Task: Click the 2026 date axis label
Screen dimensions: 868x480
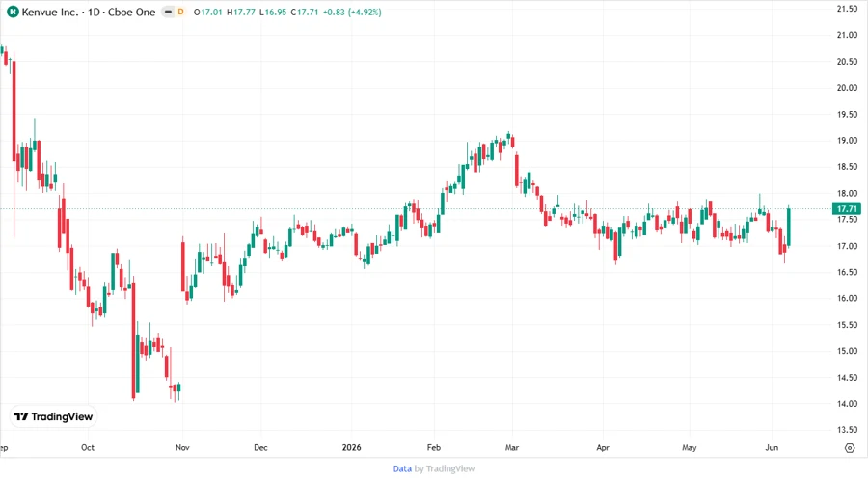Action: pyautogui.click(x=351, y=447)
